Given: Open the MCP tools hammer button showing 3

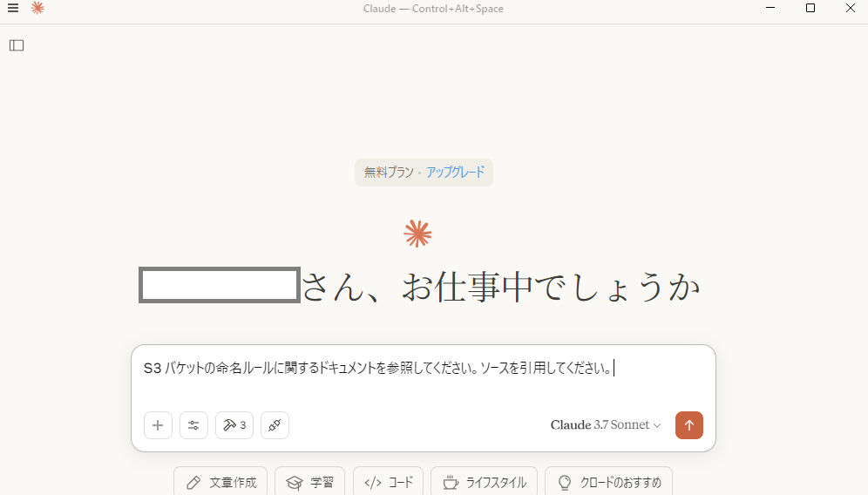Looking at the screenshot, I should (234, 425).
